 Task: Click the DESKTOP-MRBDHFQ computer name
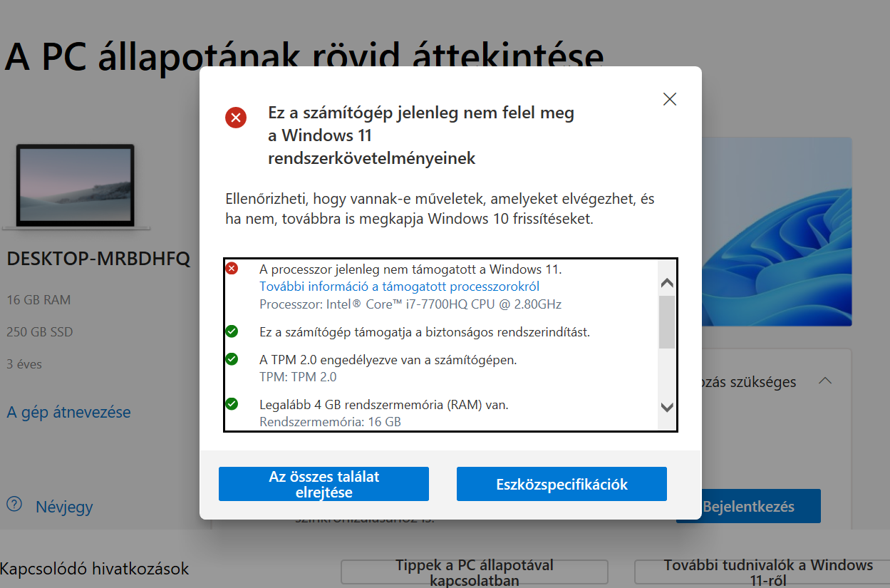[x=98, y=259]
